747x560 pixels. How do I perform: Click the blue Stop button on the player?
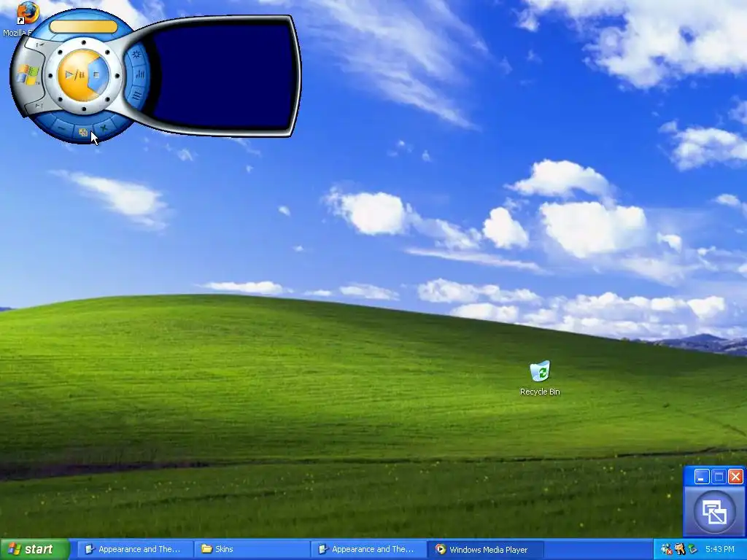tap(98, 75)
